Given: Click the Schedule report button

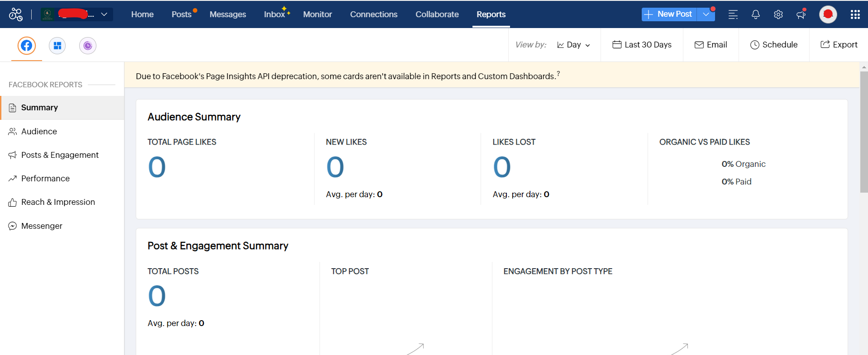Looking at the screenshot, I should pos(774,45).
